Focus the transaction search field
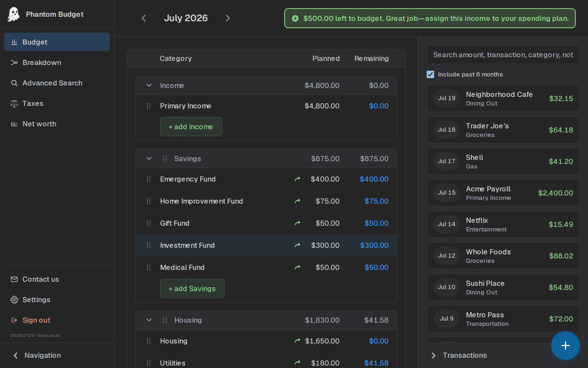 click(503, 55)
